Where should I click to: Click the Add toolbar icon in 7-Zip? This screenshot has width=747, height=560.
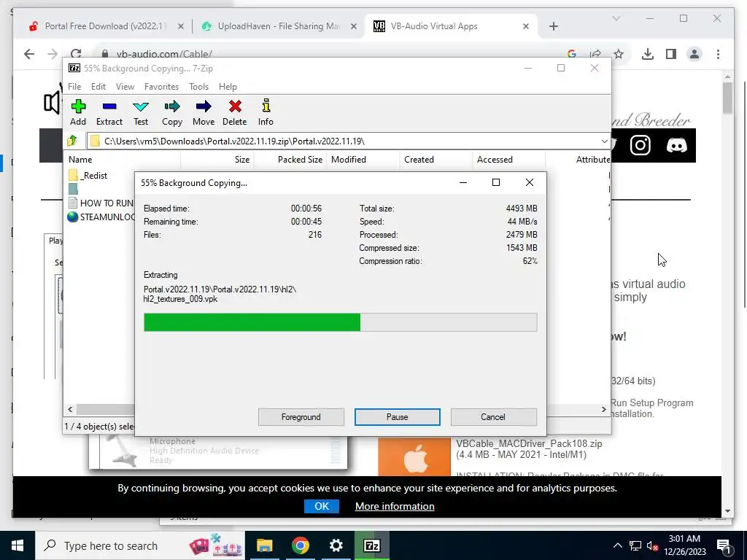pyautogui.click(x=78, y=112)
